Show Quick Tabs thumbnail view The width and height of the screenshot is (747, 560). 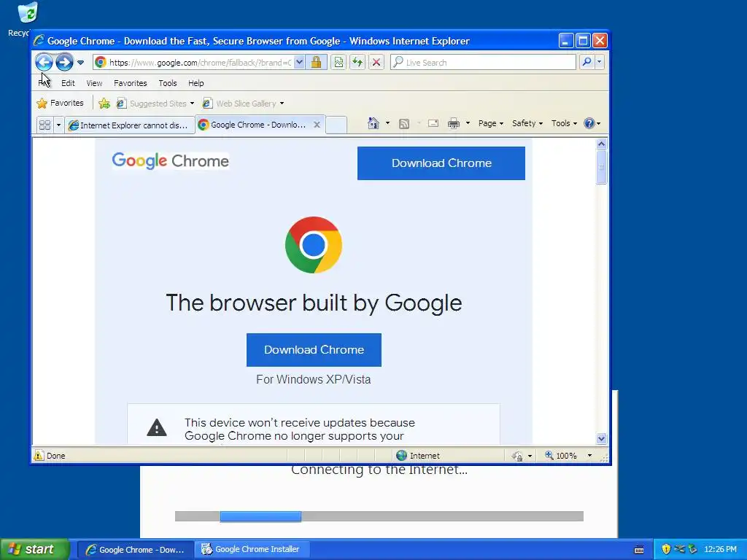point(44,125)
